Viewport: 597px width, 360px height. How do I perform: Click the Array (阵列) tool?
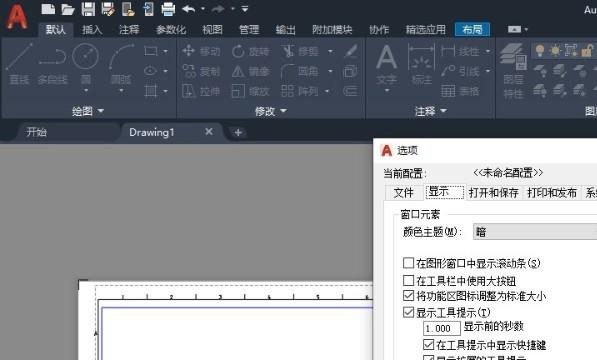[301, 91]
